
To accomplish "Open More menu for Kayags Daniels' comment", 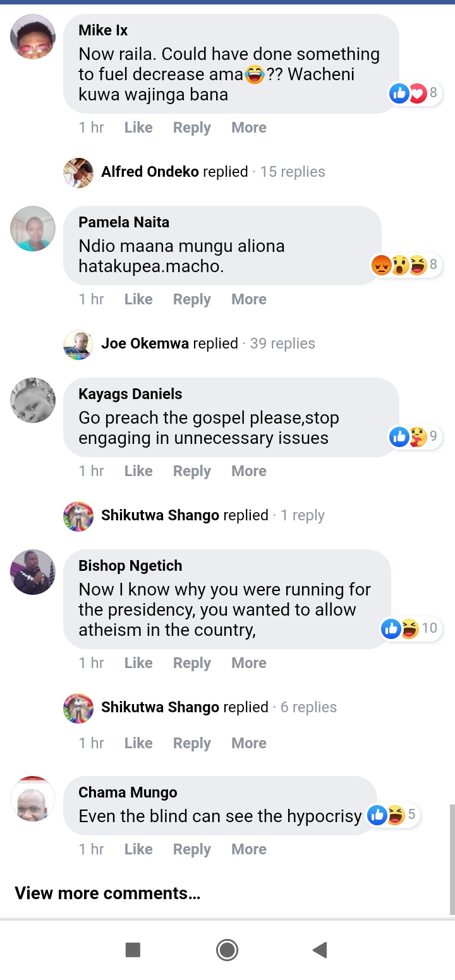I will [x=249, y=471].
